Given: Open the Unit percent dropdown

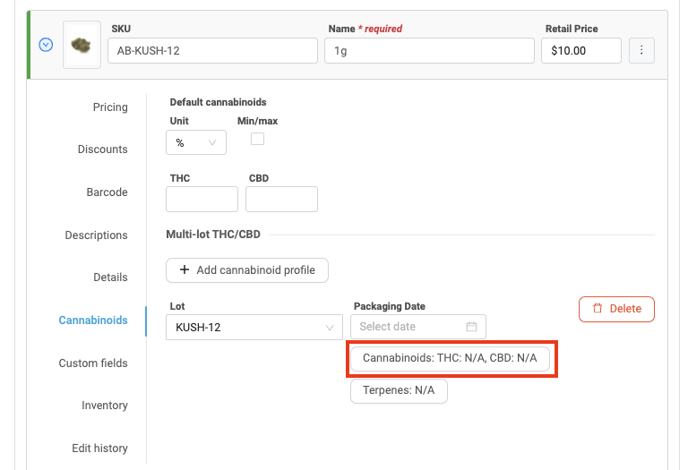Looking at the screenshot, I should [196, 143].
